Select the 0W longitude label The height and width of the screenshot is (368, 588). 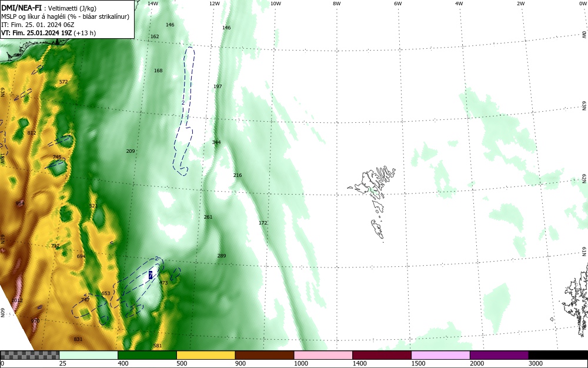pos(583,4)
